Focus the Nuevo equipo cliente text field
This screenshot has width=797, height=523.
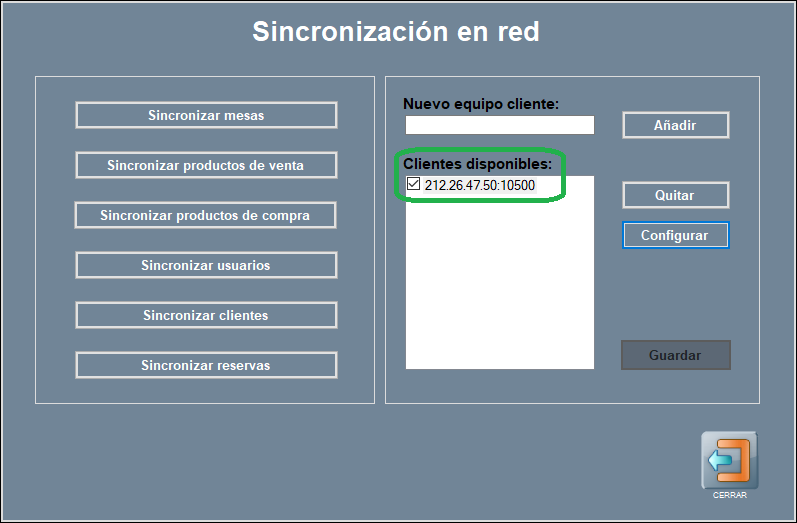point(499,125)
